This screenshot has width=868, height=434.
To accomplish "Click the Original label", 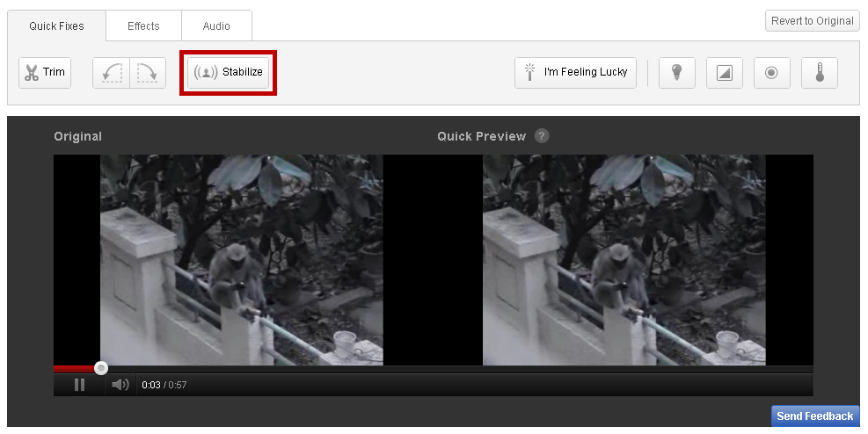I will click(x=78, y=136).
